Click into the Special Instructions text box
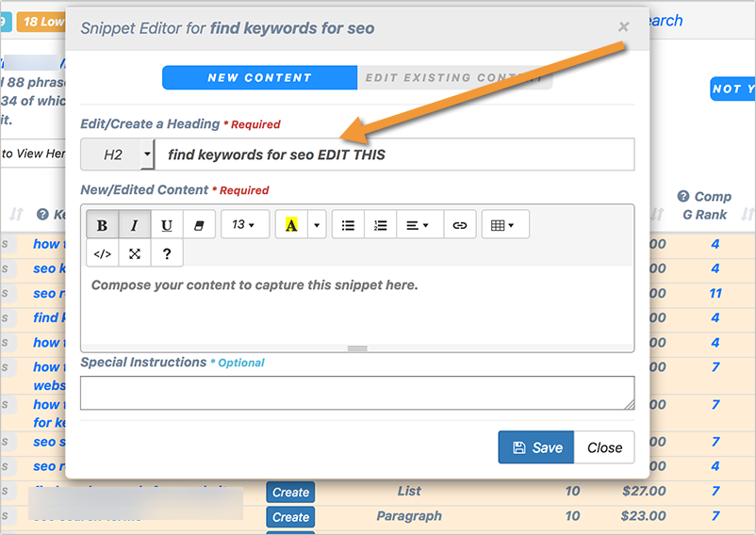Image resolution: width=756 pixels, height=535 pixels. point(356,393)
